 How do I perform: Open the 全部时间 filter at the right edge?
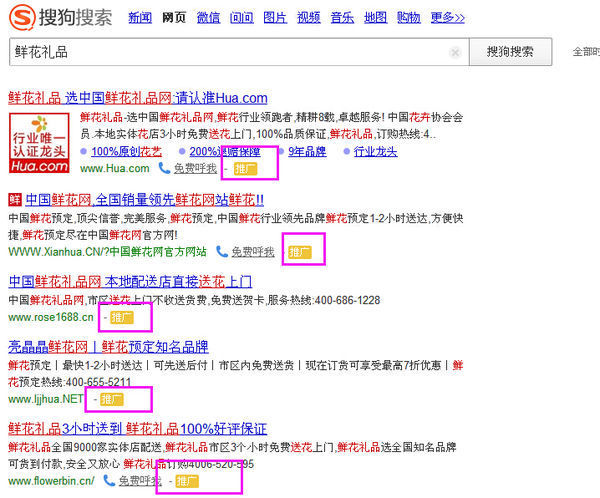586,52
